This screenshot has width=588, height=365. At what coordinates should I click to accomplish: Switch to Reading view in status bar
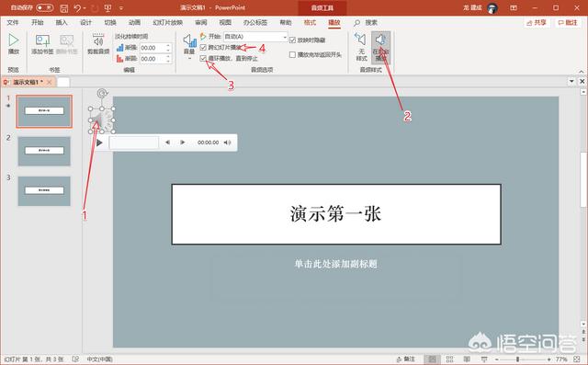click(x=467, y=359)
